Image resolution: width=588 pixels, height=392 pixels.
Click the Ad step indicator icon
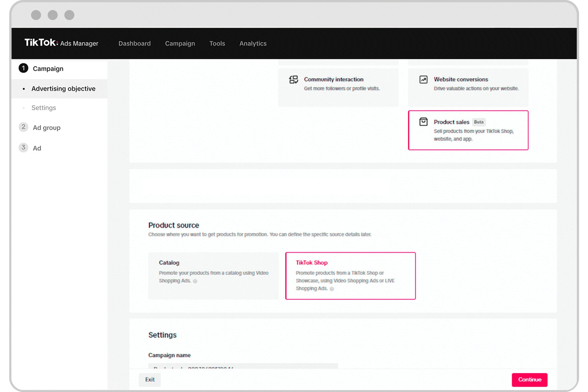[24, 148]
